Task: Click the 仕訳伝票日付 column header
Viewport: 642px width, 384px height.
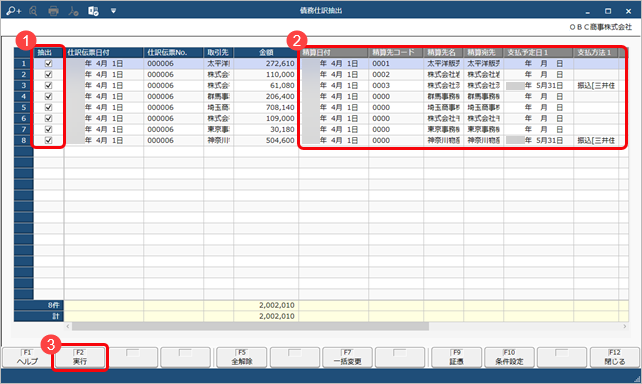Action: coord(104,52)
